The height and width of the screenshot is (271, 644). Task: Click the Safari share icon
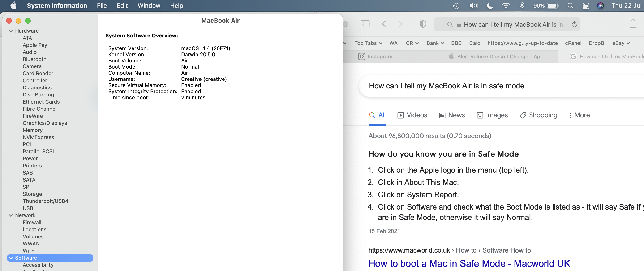click(632, 24)
